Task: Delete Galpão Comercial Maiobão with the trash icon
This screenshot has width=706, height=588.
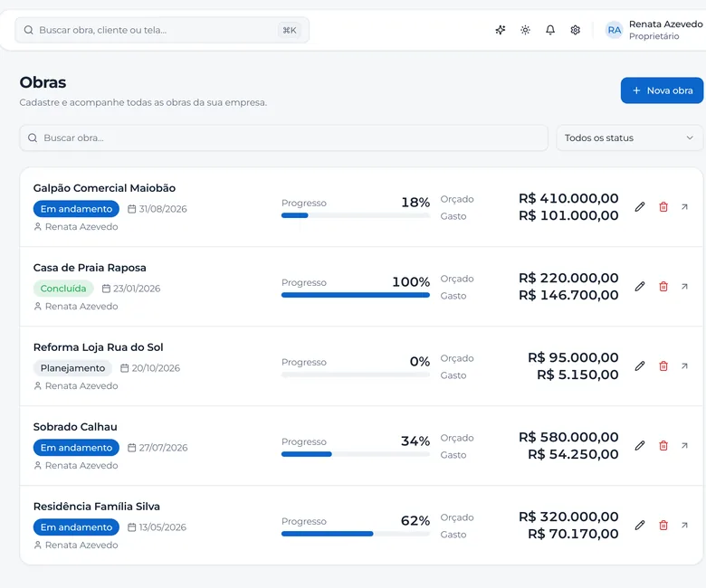Action: (663, 207)
